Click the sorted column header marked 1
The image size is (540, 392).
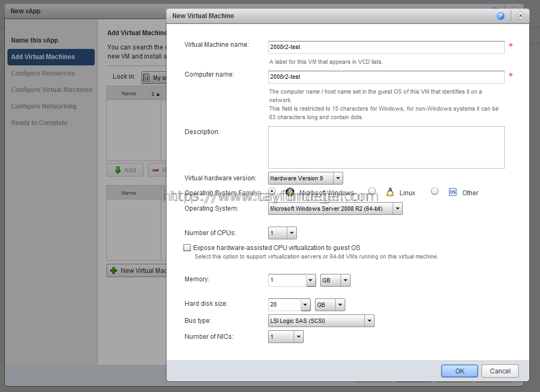(x=156, y=94)
